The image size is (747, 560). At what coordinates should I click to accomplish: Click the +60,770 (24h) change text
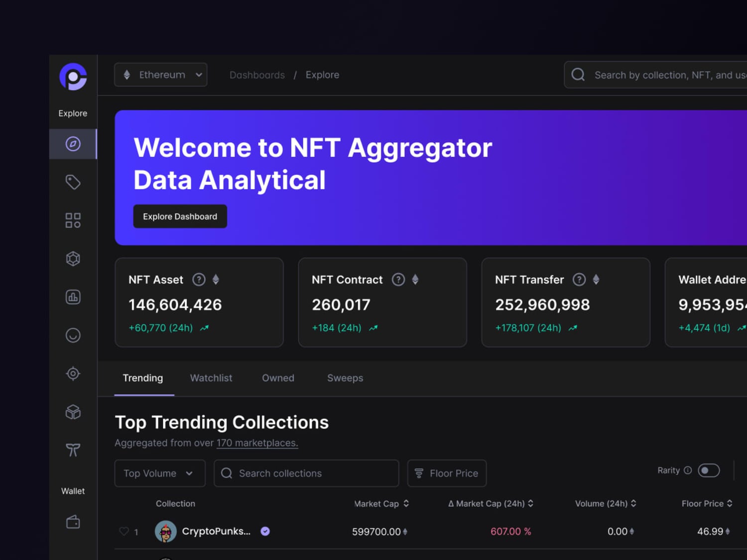click(161, 328)
